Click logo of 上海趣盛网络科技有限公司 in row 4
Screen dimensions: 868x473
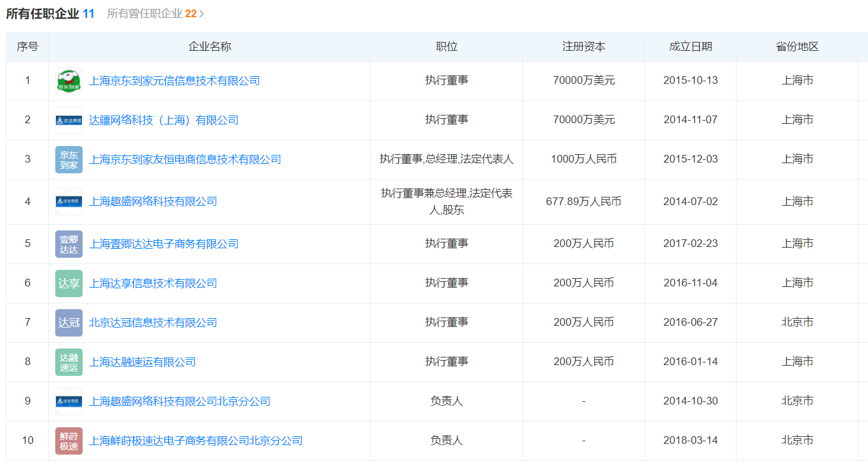click(x=69, y=201)
